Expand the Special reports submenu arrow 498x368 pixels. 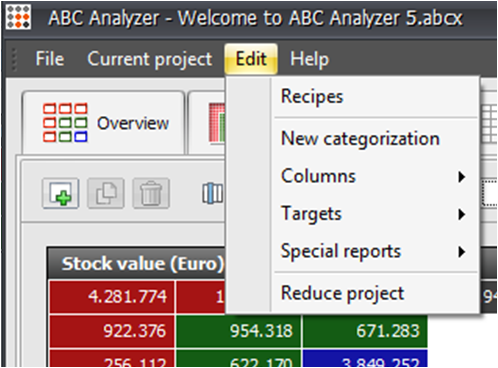tap(462, 252)
